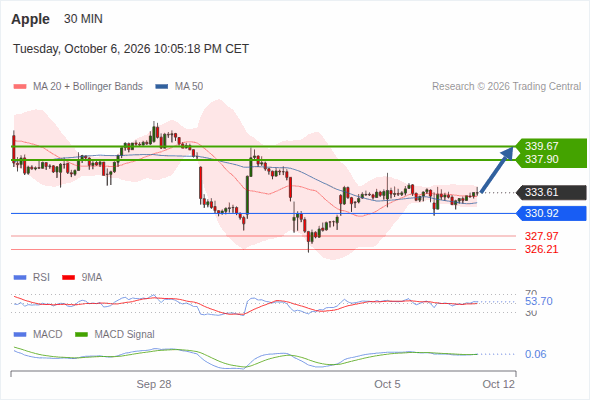Click the RSI value 53.70
This screenshot has height=400, width=590.
[539, 301]
